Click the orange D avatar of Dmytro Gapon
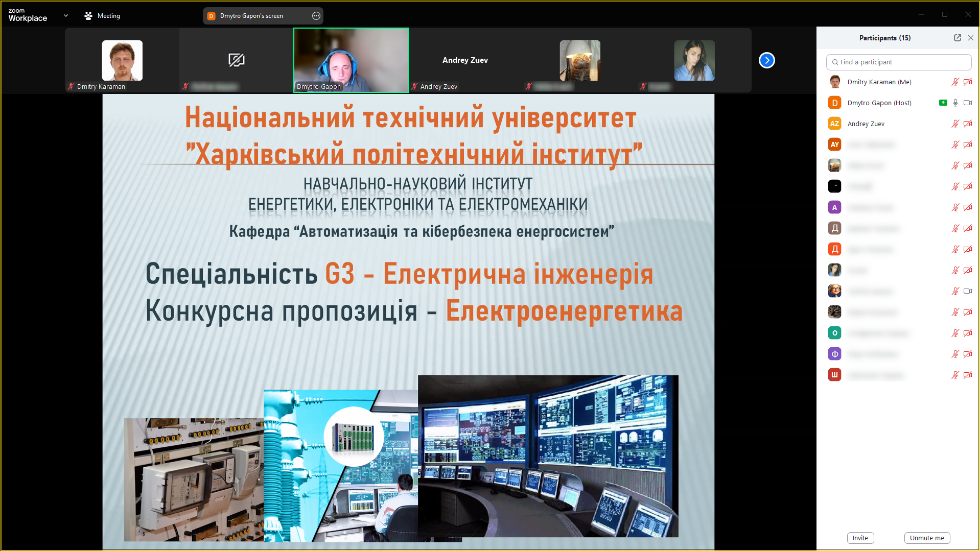The height and width of the screenshot is (551, 980). tap(834, 103)
